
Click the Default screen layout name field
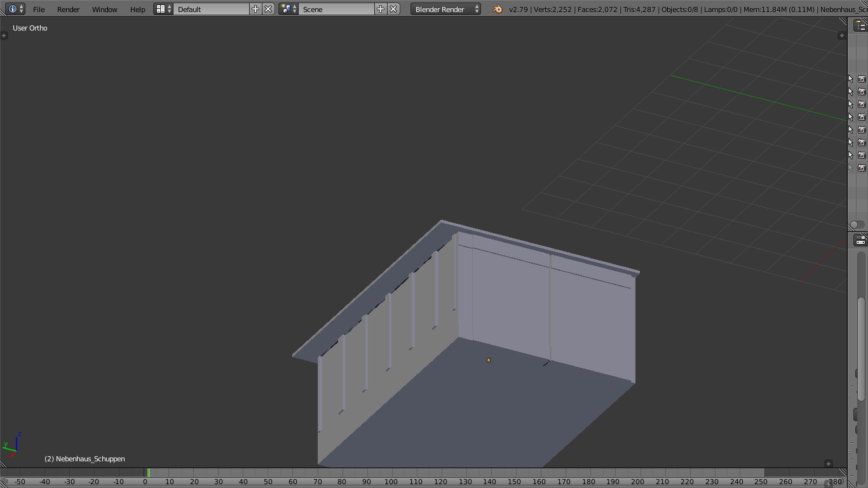point(212,10)
